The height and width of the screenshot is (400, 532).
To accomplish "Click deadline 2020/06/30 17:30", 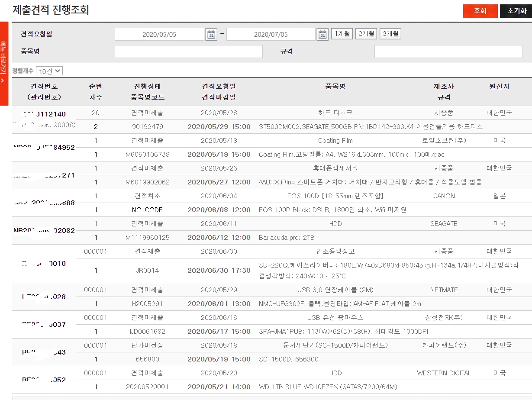I will (x=219, y=271).
